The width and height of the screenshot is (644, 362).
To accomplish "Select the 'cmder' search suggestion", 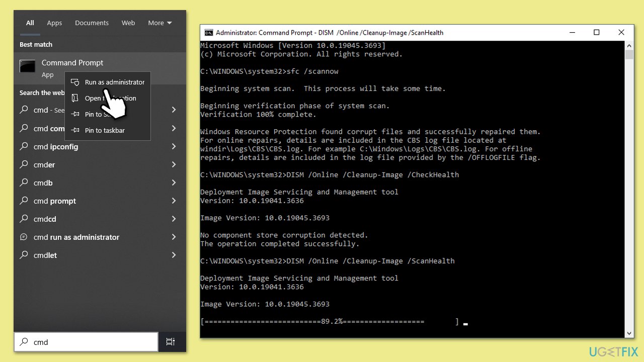I will coord(100,164).
